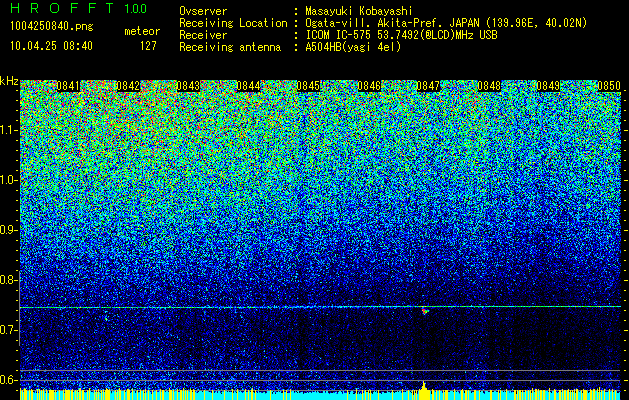Click the Receiving Location value text

446,23
